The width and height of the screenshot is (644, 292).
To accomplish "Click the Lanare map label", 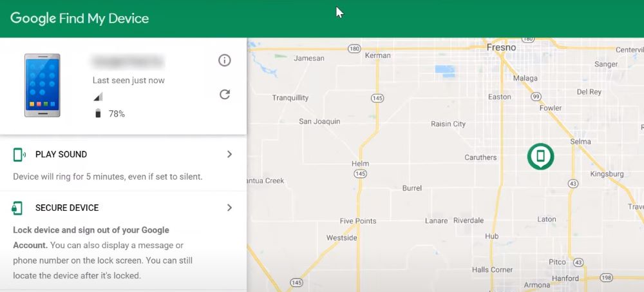I will pos(436,221).
